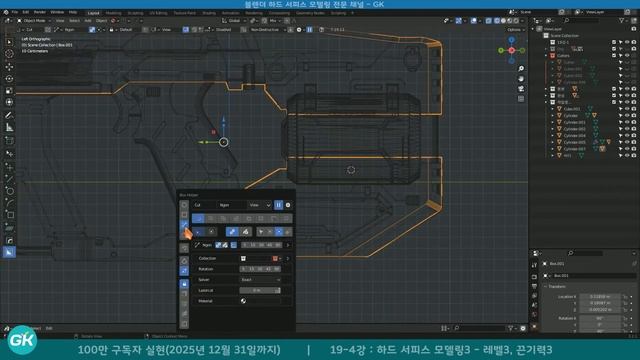
Task: Open the Add menu in viewport header
Action: click(88, 20)
